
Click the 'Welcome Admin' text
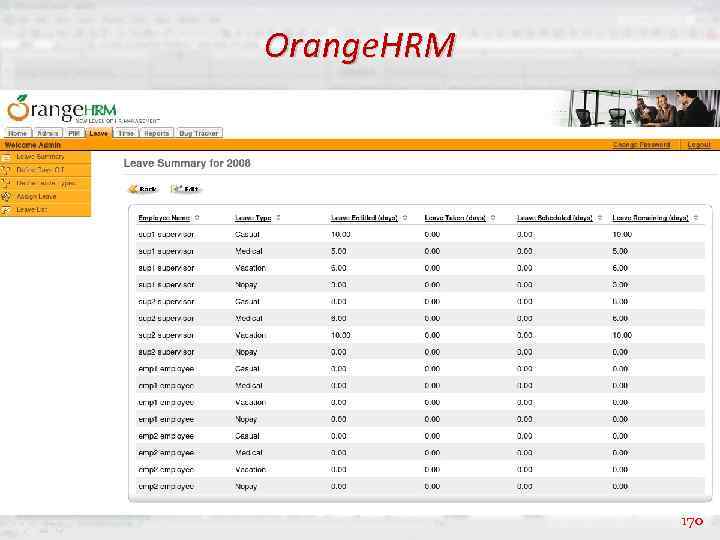[x=33, y=145]
